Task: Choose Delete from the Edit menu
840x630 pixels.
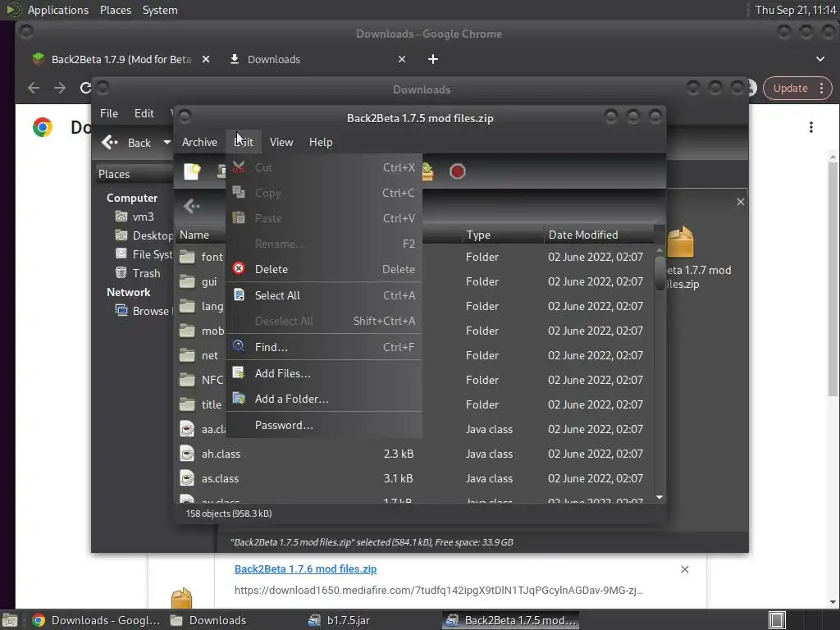Action: [x=324, y=269]
